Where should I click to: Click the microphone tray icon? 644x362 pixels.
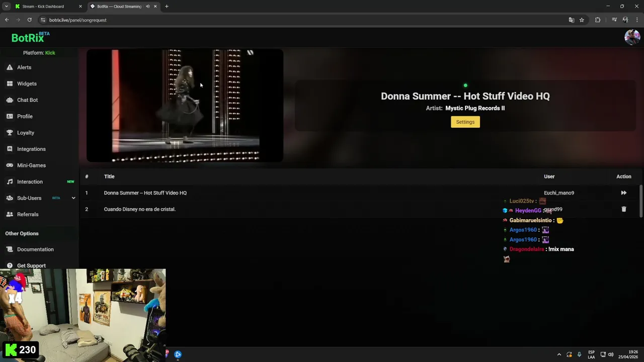[579, 354]
